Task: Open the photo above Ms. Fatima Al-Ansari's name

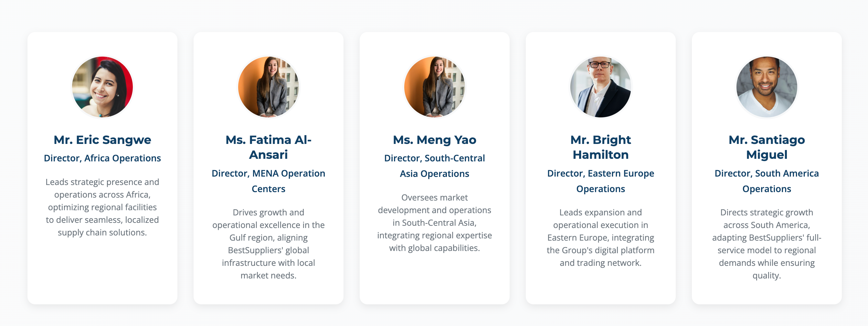Action: tap(269, 87)
